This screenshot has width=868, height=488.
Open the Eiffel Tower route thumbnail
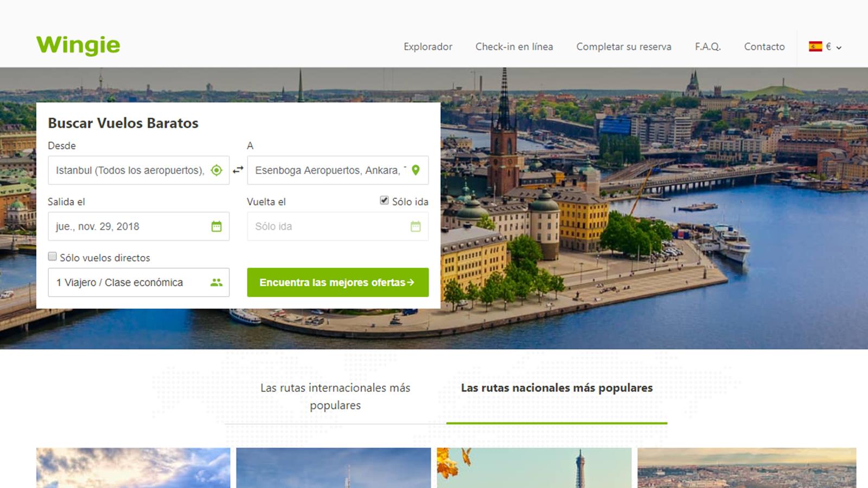(534, 467)
